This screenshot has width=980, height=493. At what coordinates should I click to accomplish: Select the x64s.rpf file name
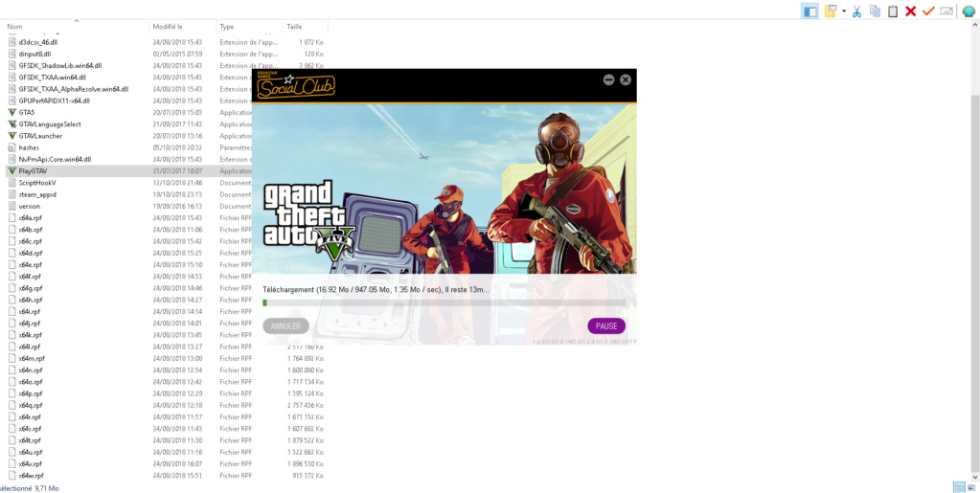click(x=30, y=429)
